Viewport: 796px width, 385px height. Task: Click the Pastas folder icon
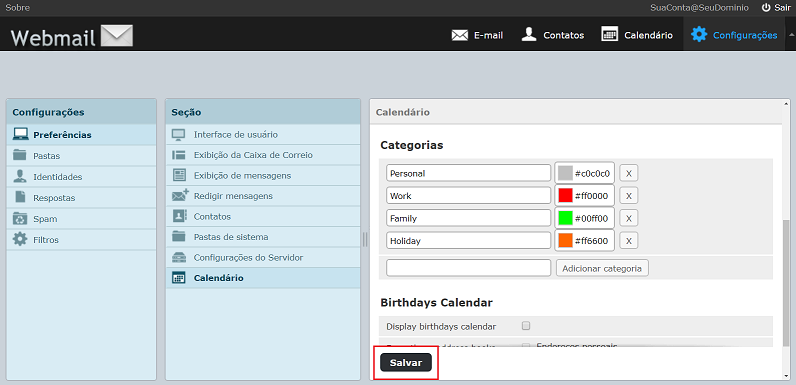20,155
